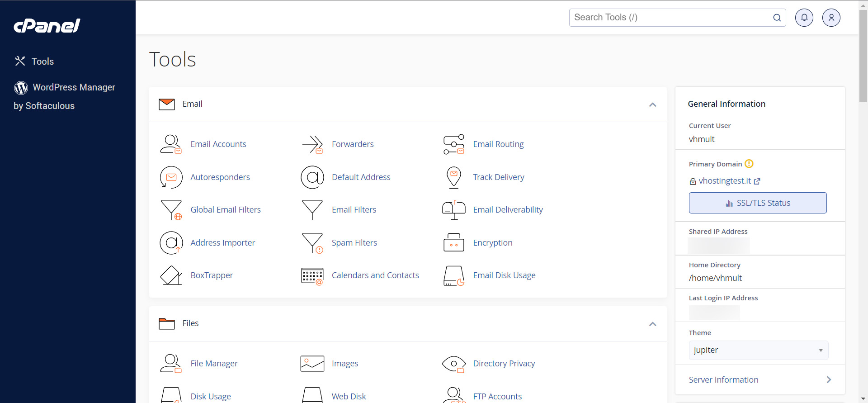This screenshot has height=403, width=868.
Task: Click the page vertical scrollbar
Action: coord(863,57)
